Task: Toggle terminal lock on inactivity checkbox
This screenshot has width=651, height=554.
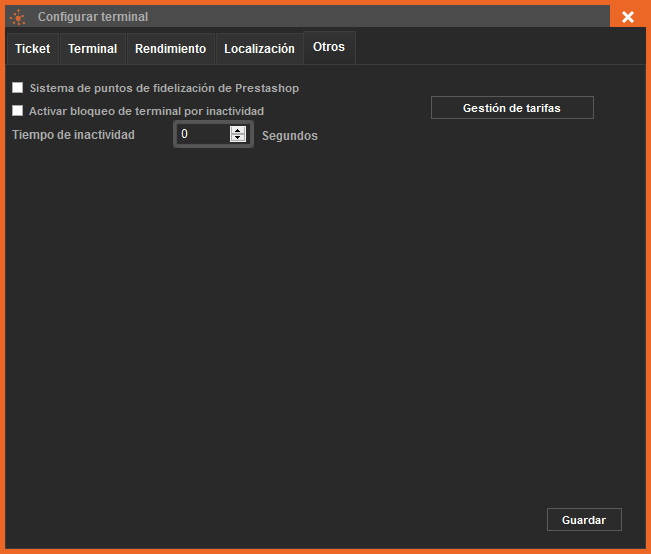Action: [x=17, y=111]
